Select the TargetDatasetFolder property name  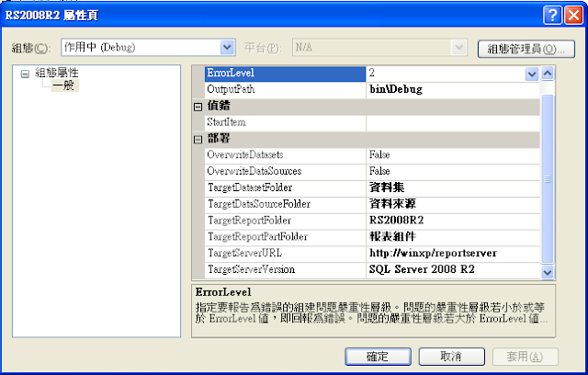click(250, 187)
